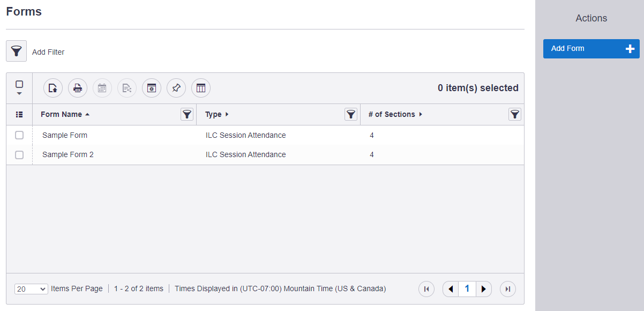Image resolution: width=644 pixels, height=311 pixels.
Task: Filter the Type column
Action: click(x=351, y=114)
